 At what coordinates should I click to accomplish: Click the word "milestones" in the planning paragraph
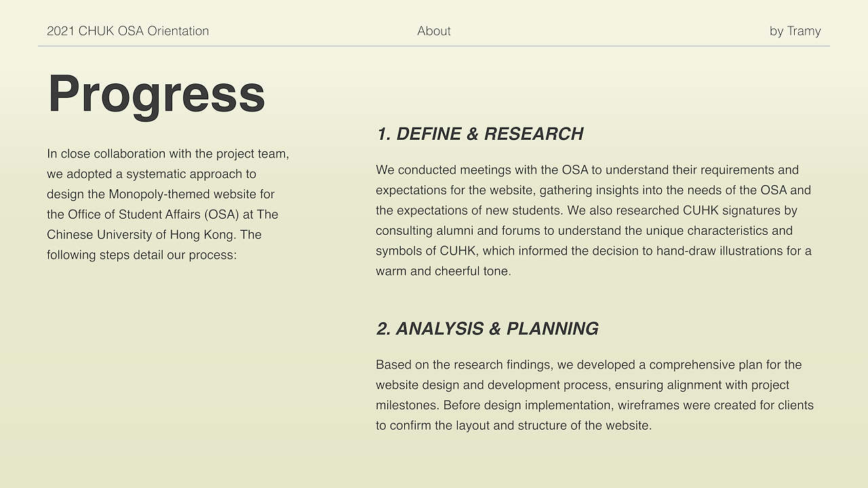pos(407,406)
